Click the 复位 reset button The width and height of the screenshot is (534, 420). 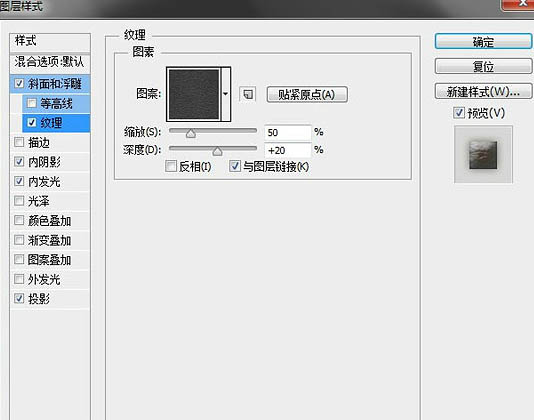pyautogui.click(x=483, y=66)
